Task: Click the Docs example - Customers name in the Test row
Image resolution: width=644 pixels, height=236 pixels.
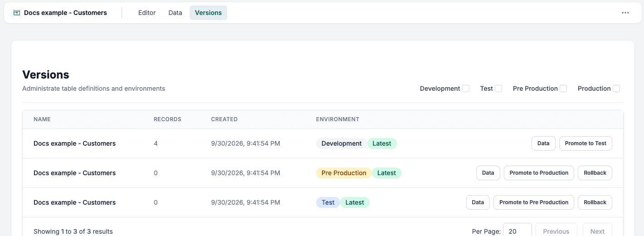Action: (x=74, y=202)
